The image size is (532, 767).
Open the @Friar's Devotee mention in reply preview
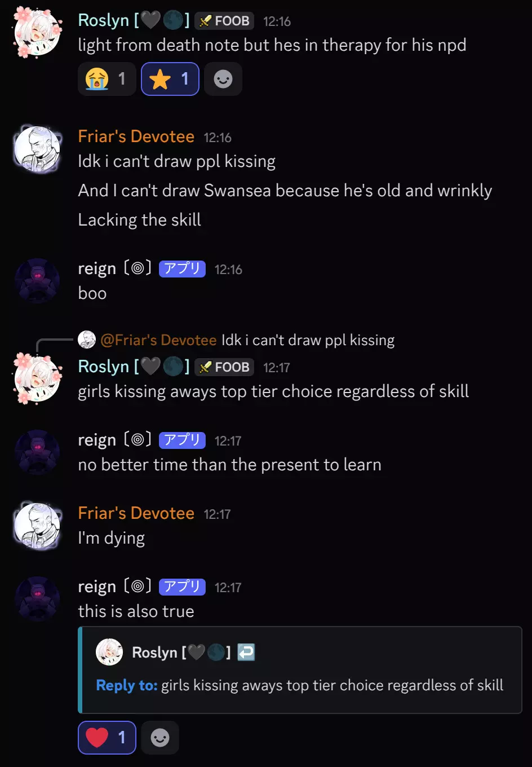[x=158, y=340]
